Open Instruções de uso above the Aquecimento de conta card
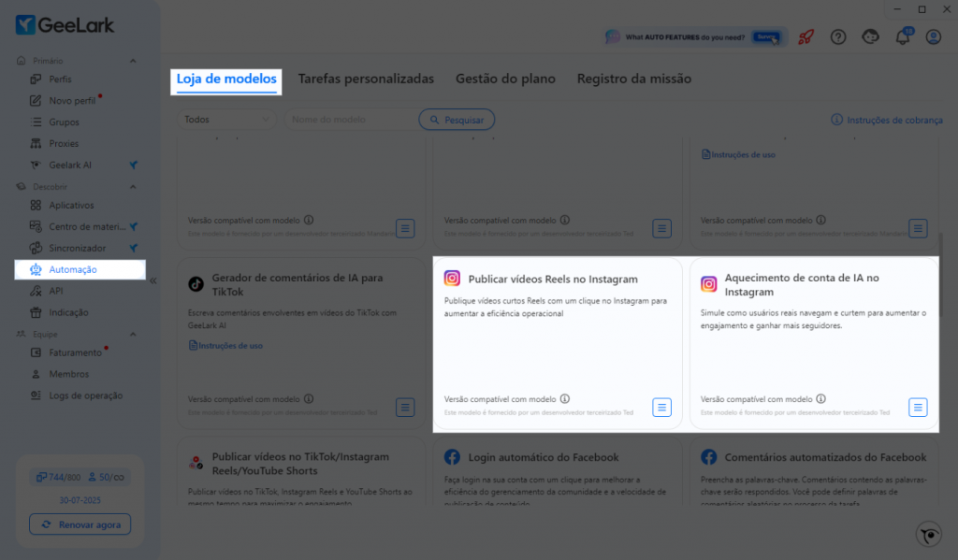The image size is (958, 560). click(x=738, y=154)
